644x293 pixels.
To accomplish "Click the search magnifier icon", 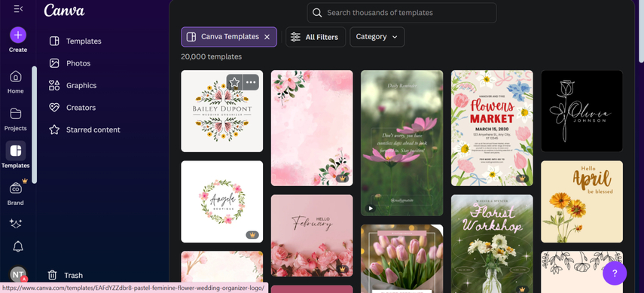I will [x=317, y=13].
